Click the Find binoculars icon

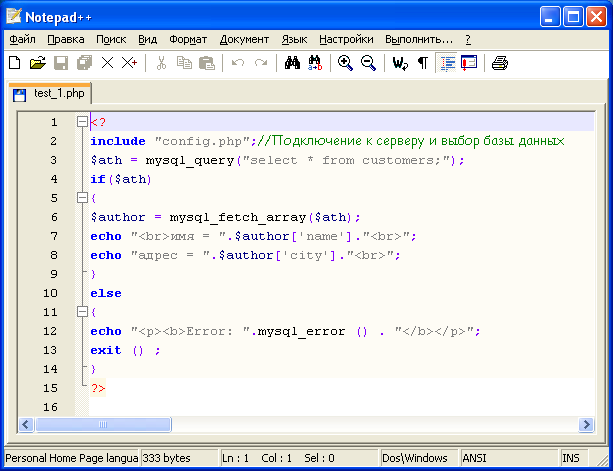pyautogui.click(x=292, y=63)
